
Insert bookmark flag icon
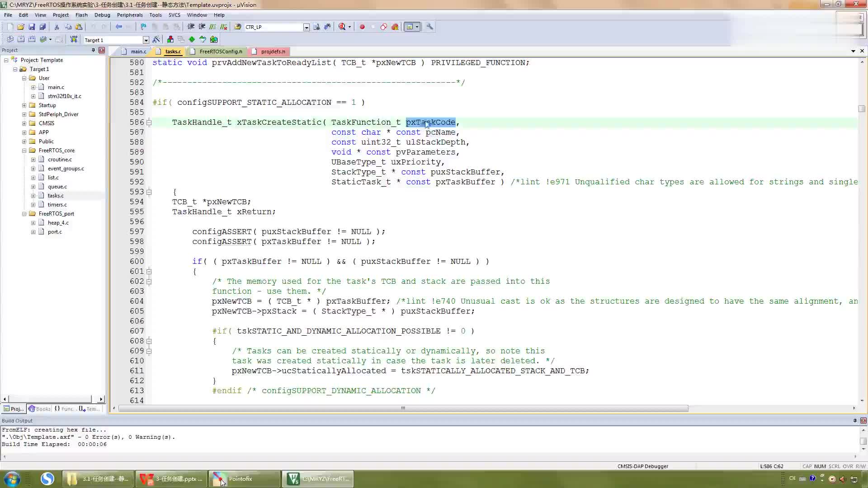coord(144,27)
